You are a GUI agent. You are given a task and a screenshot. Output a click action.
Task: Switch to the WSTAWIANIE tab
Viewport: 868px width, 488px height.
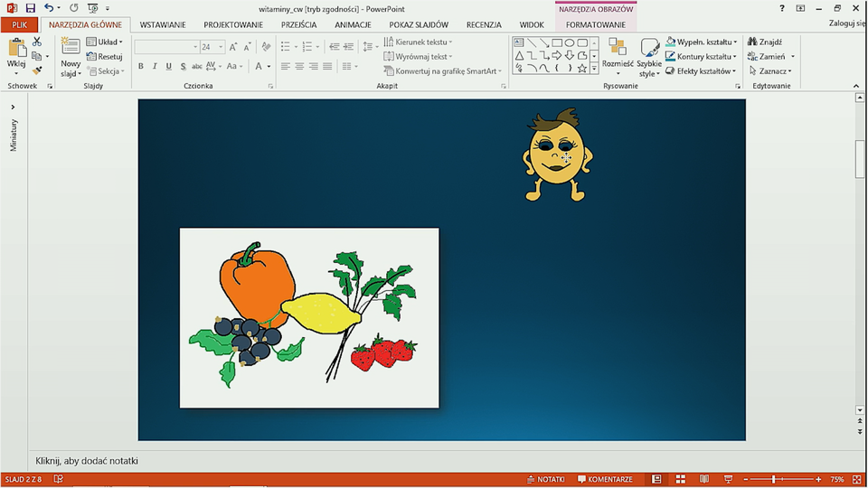163,25
